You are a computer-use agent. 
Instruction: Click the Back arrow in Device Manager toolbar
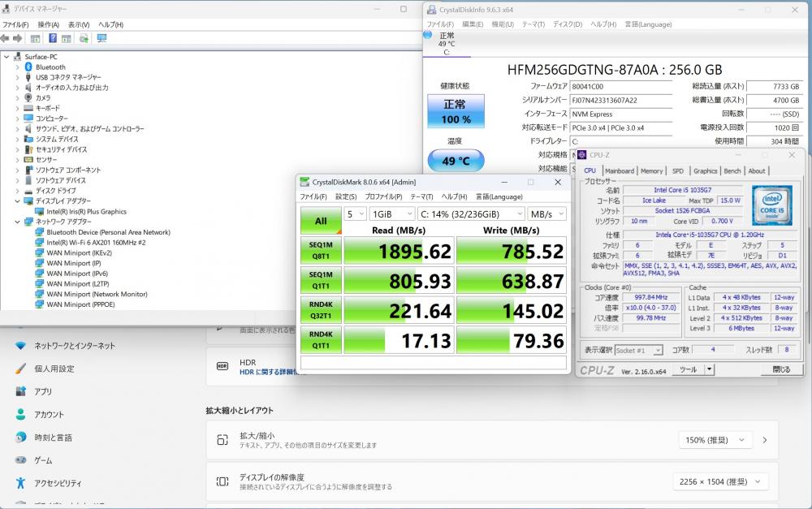click(x=5, y=38)
